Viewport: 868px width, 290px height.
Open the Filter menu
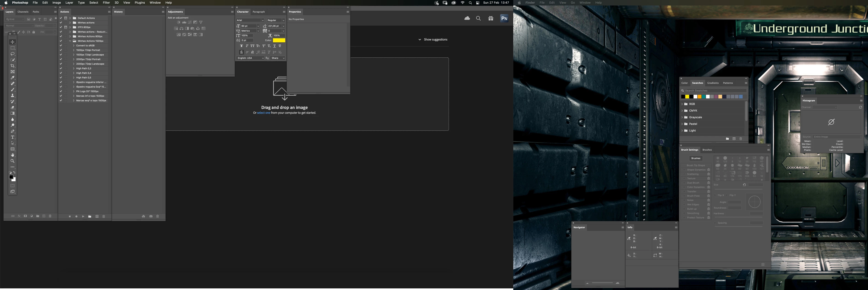click(x=107, y=3)
